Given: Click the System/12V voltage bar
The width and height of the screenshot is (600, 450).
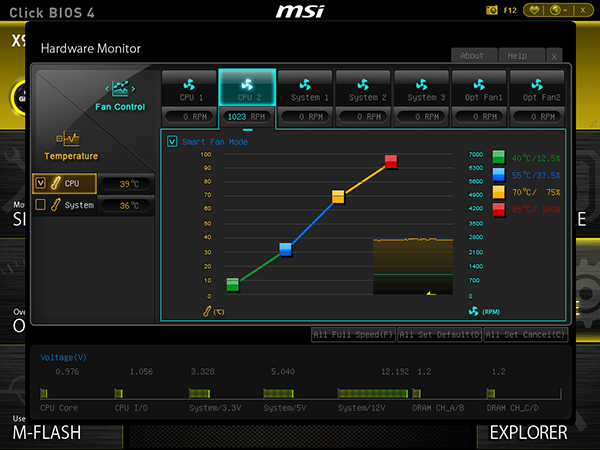Looking at the screenshot, I should [x=373, y=393].
